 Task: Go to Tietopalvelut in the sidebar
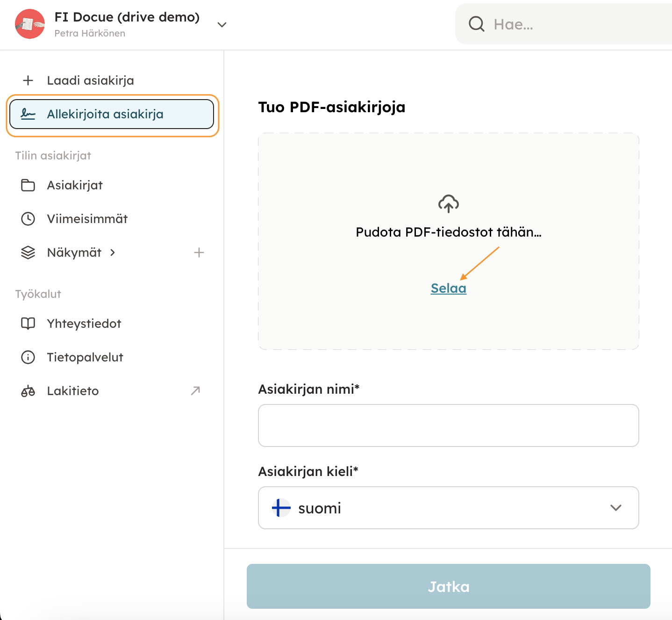pos(85,357)
